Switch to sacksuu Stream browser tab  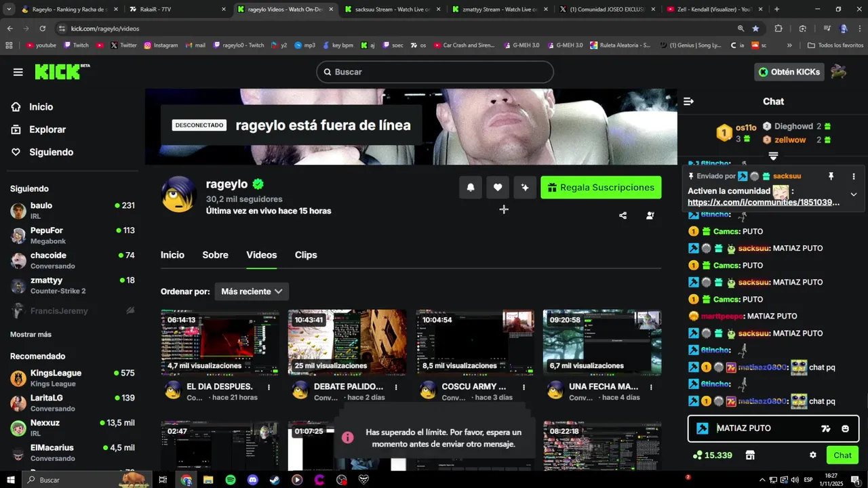(391, 9)
